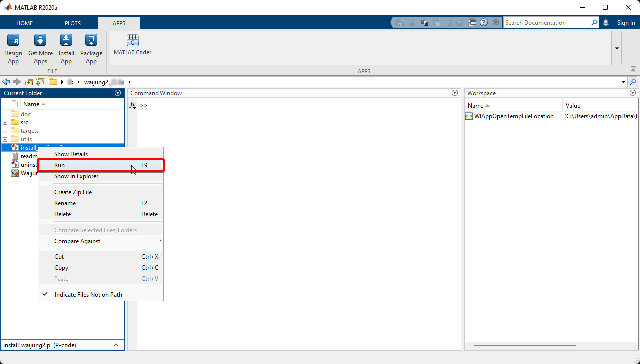The height and width of the screenshot is (364, 640).
Task: Open the apps gallery dropdown arrow
Action: tap(617, 48)
